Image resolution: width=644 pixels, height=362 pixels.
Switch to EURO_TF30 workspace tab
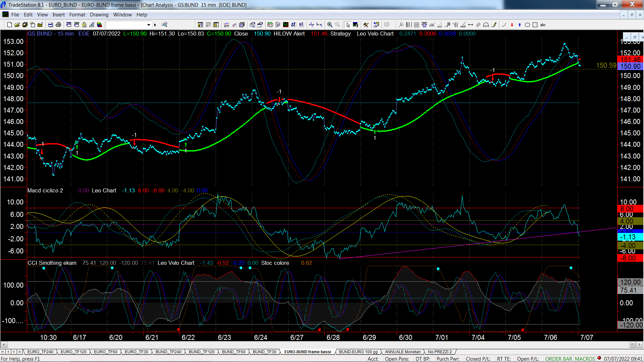coord(137,352)
